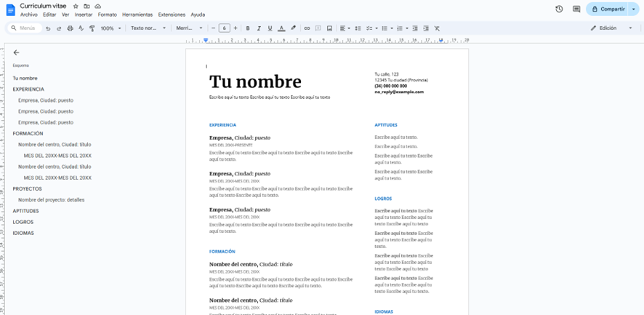Open the text color picker

pos(281,28)
